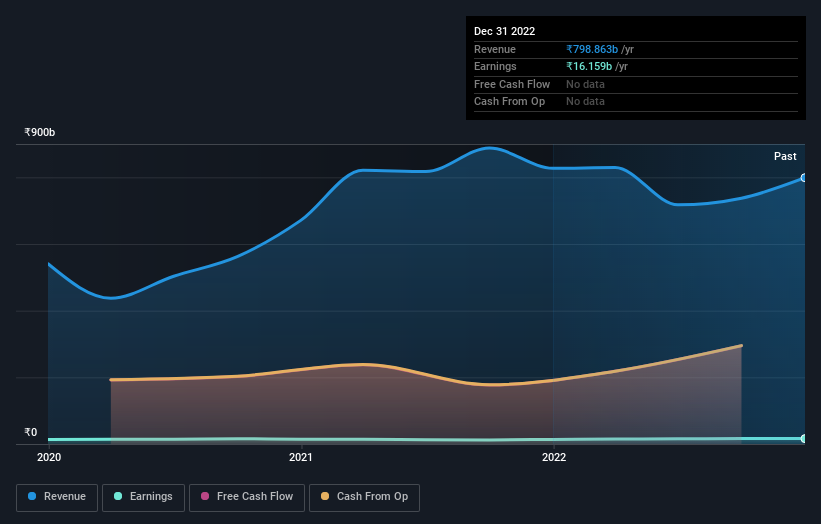Click the Revenue row label in tooltip
Image resolution: width=821 pixels, height=524 pixels.
tap(495, 49)
